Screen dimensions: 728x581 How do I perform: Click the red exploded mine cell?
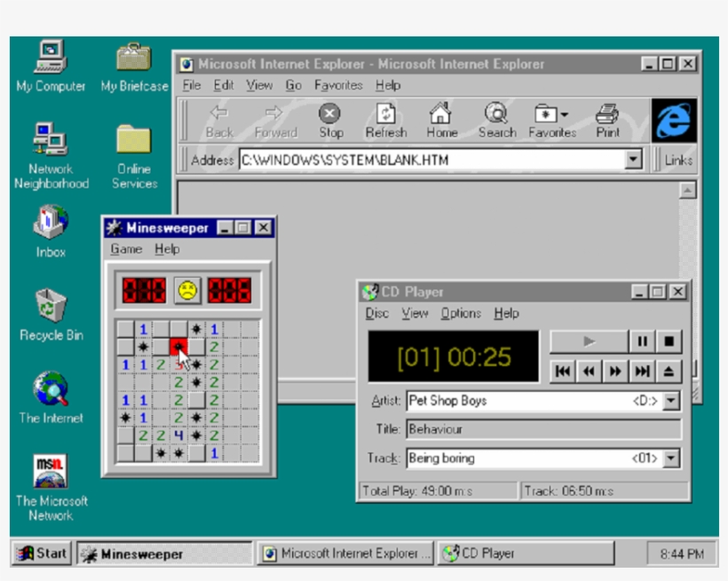pos(178,347)
